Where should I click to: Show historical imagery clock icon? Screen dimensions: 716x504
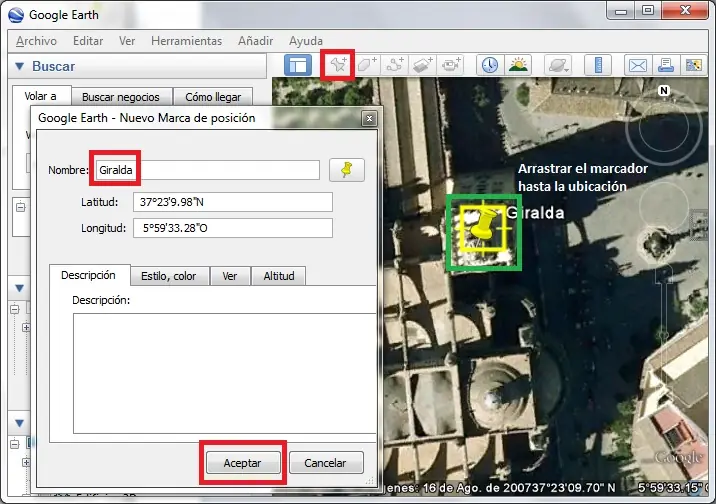[490, 65]
